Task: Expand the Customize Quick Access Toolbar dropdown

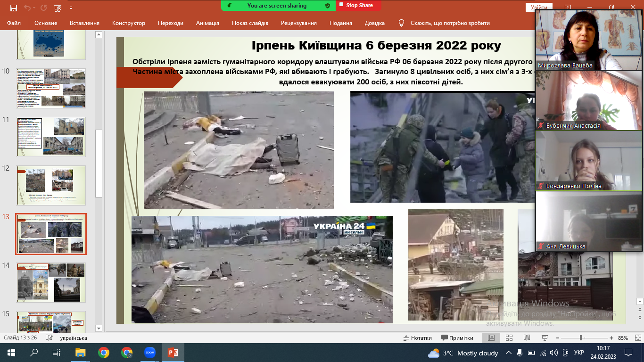Action: pyautogui.click(x=71, y=8)
